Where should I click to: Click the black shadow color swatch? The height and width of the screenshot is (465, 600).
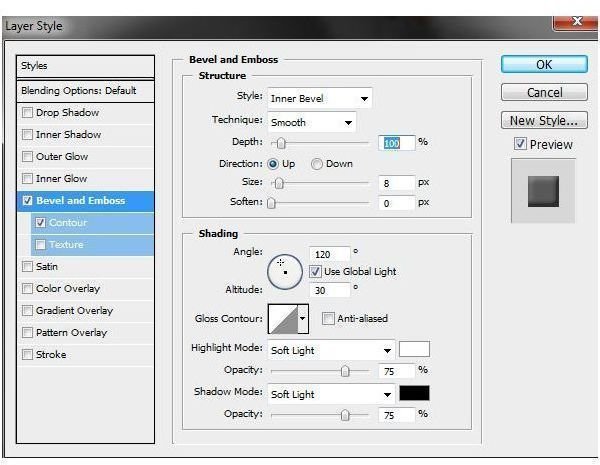[x=414, y=393]
